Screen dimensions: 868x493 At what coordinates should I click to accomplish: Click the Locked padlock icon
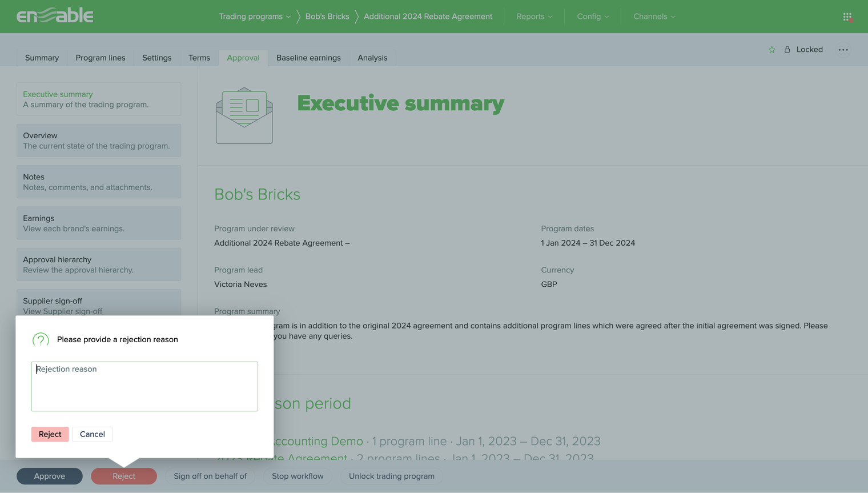(787, 50)
